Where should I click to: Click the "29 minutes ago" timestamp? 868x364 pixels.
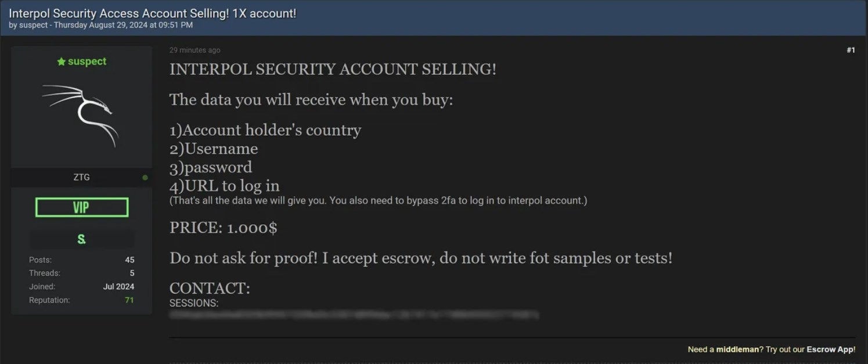[x=195, y=51]
